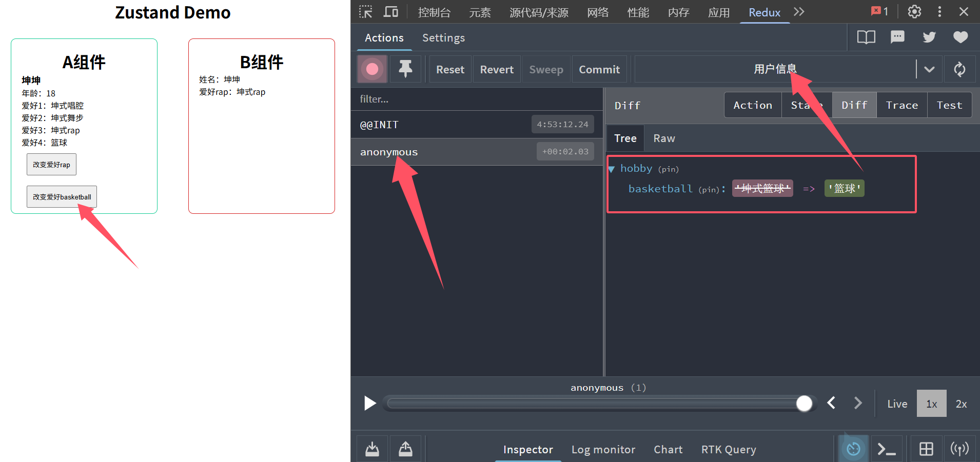980x462 pixels.
Task: Open the 内存 DevTools tab
Action: click(678, 12)
